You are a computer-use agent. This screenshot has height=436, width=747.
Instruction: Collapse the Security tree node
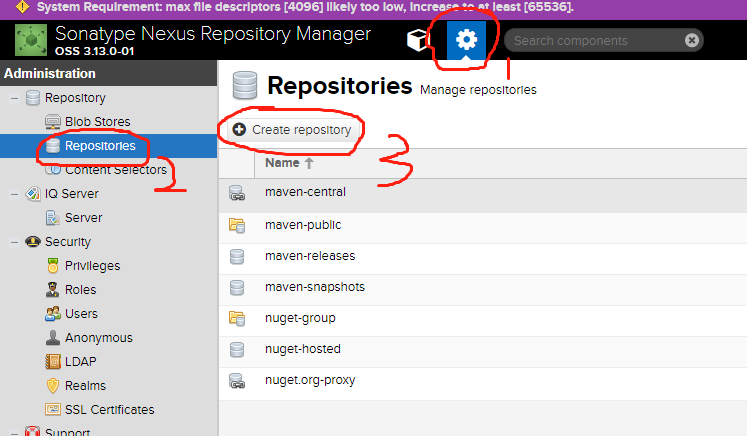[x=15, y=242]
